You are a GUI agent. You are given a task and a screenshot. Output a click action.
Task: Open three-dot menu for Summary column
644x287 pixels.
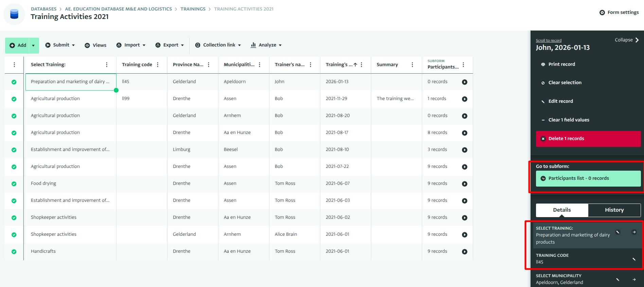pos(412,65)
